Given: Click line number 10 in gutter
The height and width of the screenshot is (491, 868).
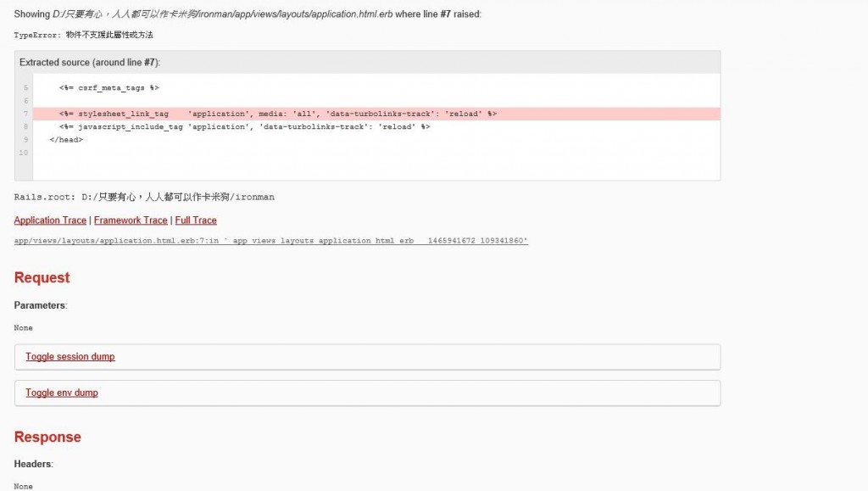Looking at the screenshot, I should [23, 153].
